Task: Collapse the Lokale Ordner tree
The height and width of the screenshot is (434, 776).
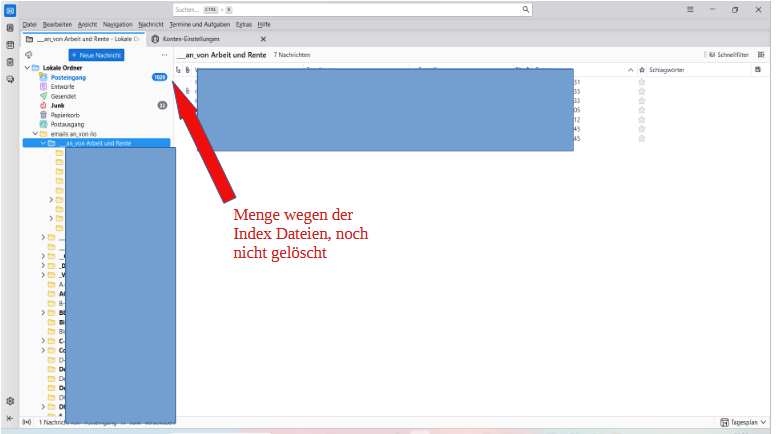Action: pos(27,68)
